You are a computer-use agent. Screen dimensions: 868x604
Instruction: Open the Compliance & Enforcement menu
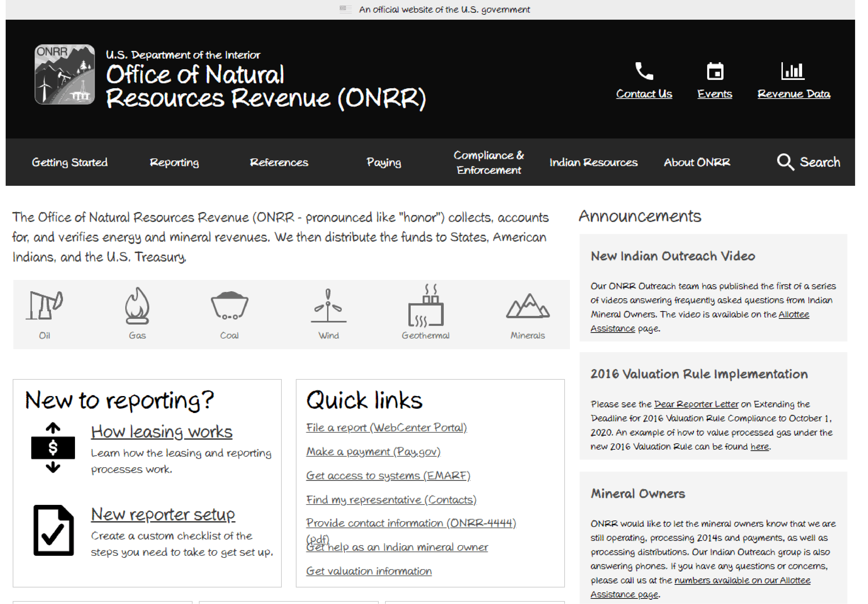(488, 162)
